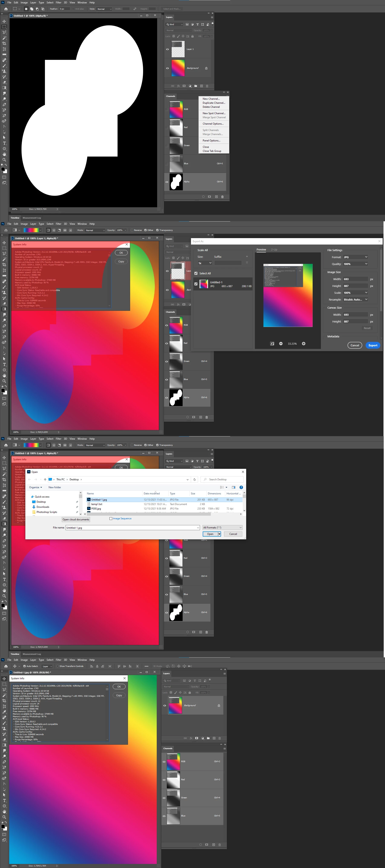The image size is (385, 868).
Task: Open Resample Bicubic Auto dropdown
Action: (355, 299)
